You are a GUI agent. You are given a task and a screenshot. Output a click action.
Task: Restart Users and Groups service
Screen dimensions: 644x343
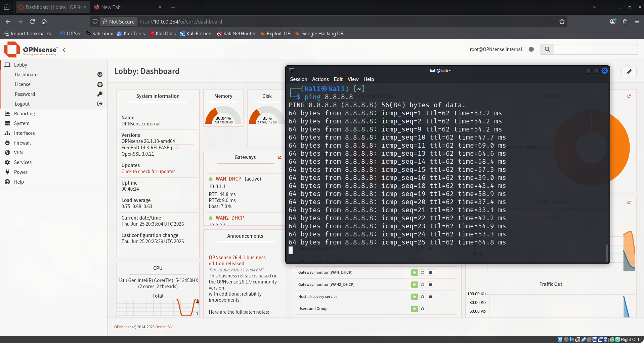tap(423, 309)
